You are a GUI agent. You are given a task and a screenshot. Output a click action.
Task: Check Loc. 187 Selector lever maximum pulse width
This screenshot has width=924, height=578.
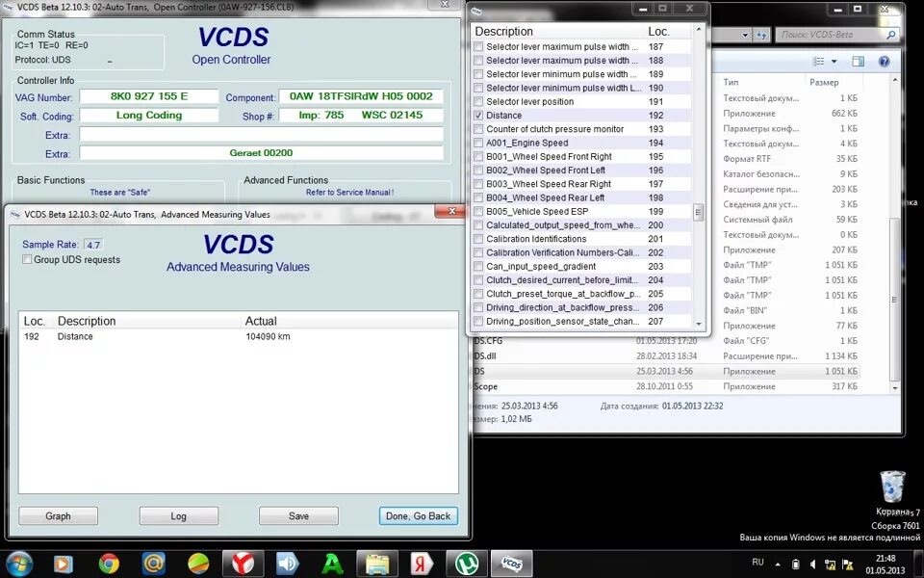click(478, 46)
